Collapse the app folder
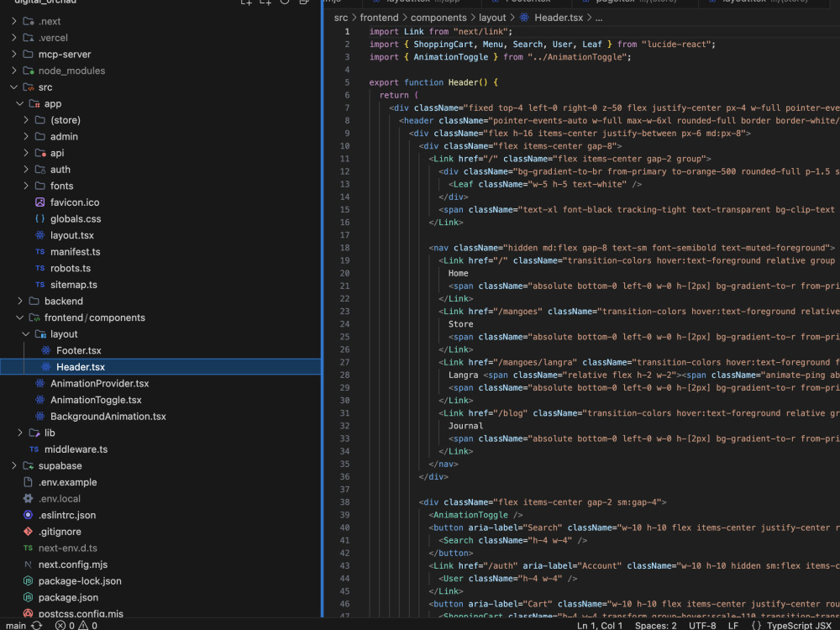Viewport: 840px width, 630px height. [x=20, y=103]
